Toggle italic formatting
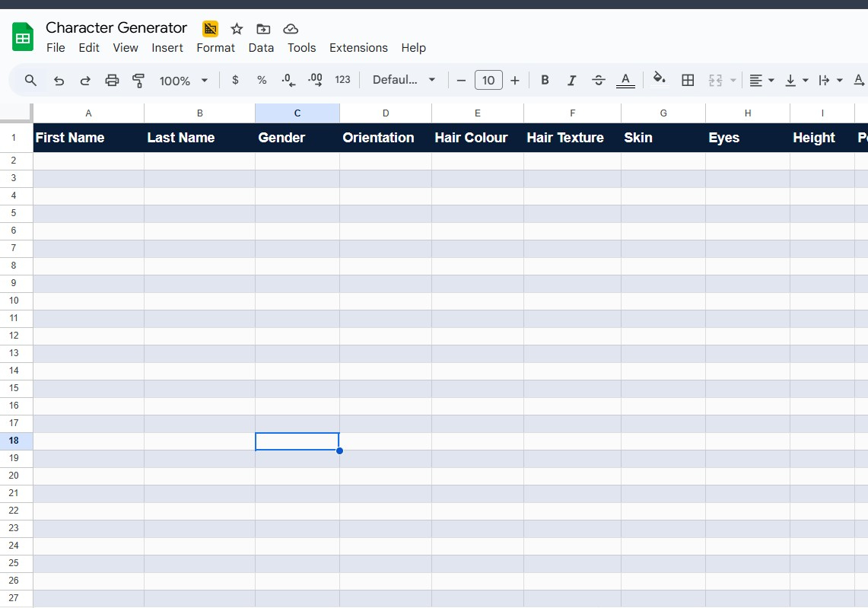The width and height of the screenshot is (868, 608). click(x=571, y=80)
